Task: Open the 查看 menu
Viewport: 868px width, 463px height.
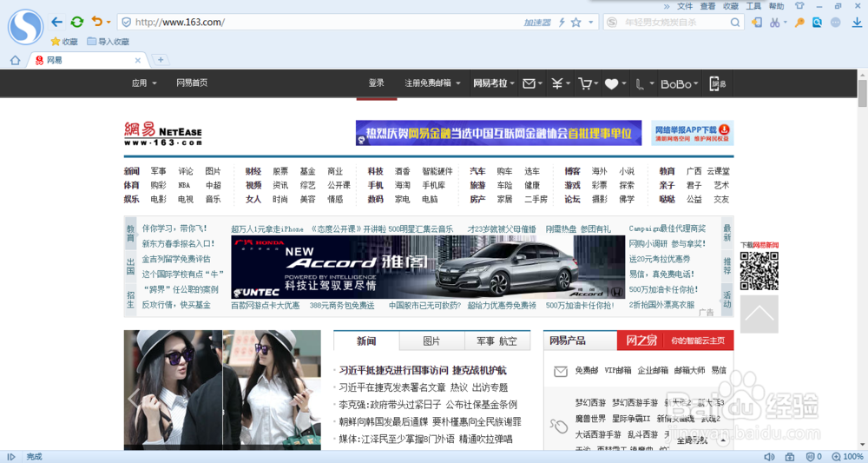Action: (707, 6)
